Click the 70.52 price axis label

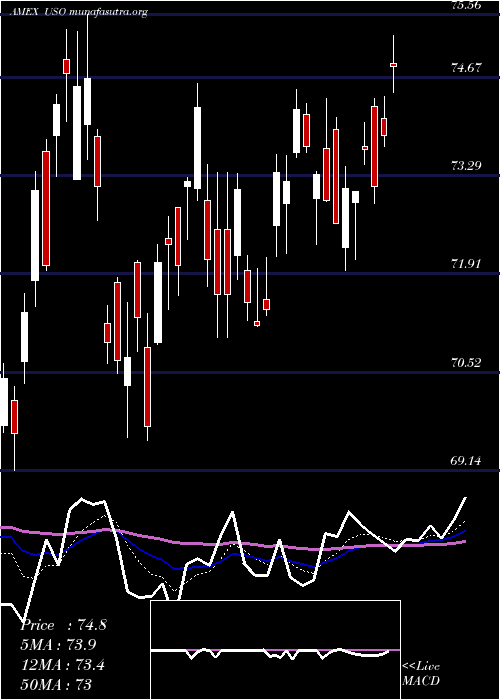pyautogui.click(x=467, y=362)
